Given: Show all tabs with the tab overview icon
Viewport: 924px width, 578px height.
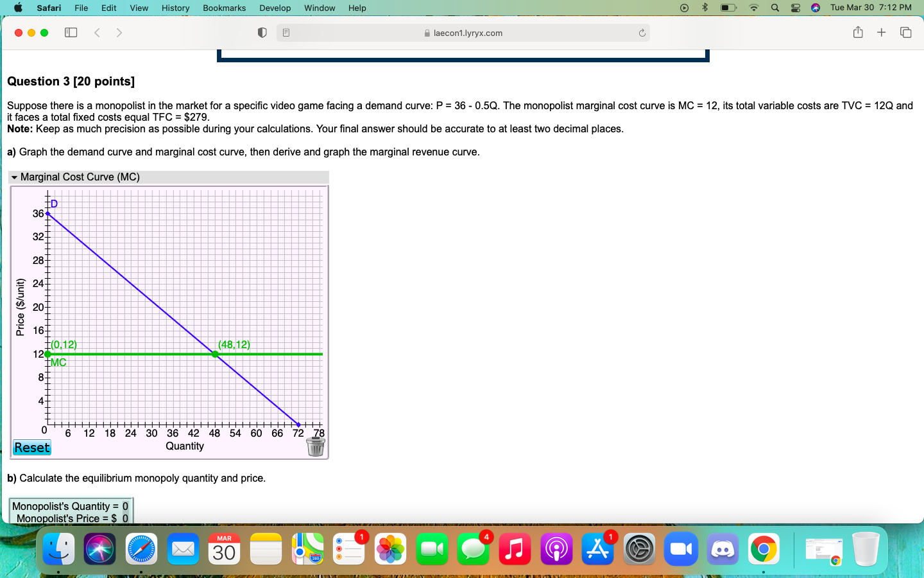Looking at the screenshot, I should tap(905, 32).
